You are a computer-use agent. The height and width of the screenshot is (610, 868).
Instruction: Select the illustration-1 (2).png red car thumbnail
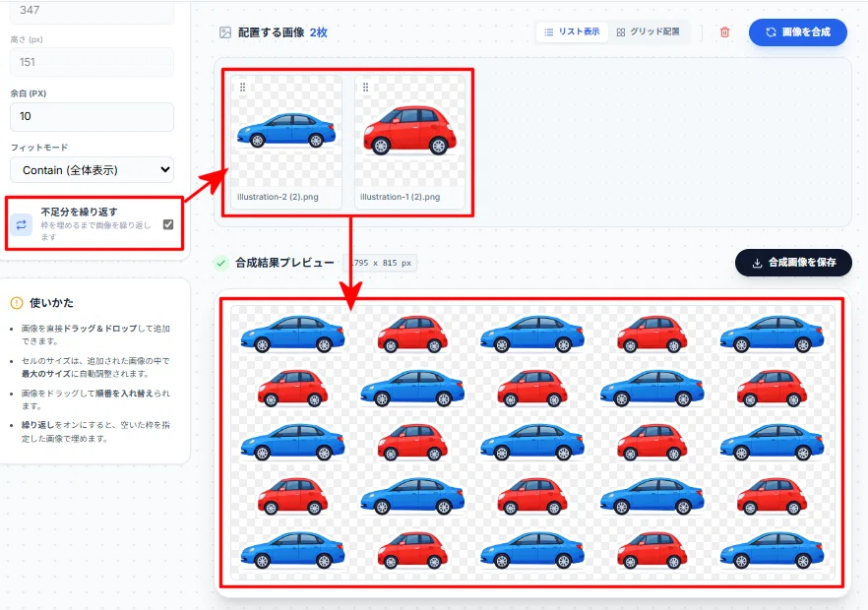point(409,141)
